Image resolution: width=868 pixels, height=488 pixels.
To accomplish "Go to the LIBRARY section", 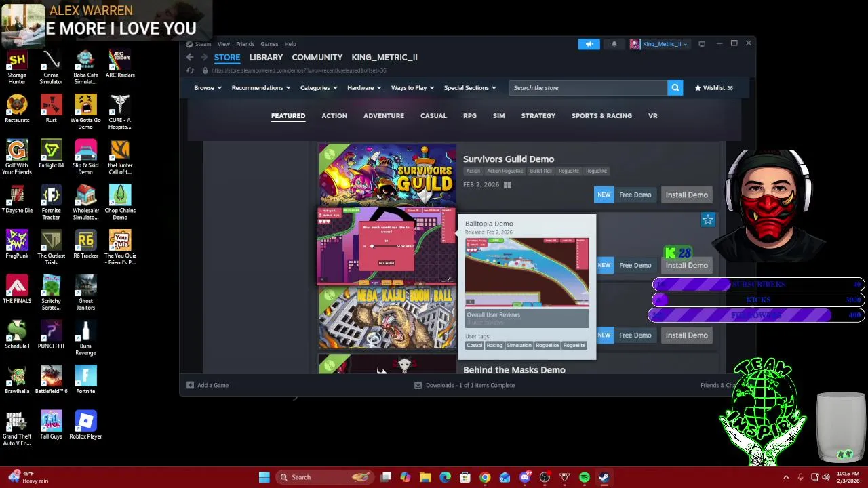I will pos(266,58).
